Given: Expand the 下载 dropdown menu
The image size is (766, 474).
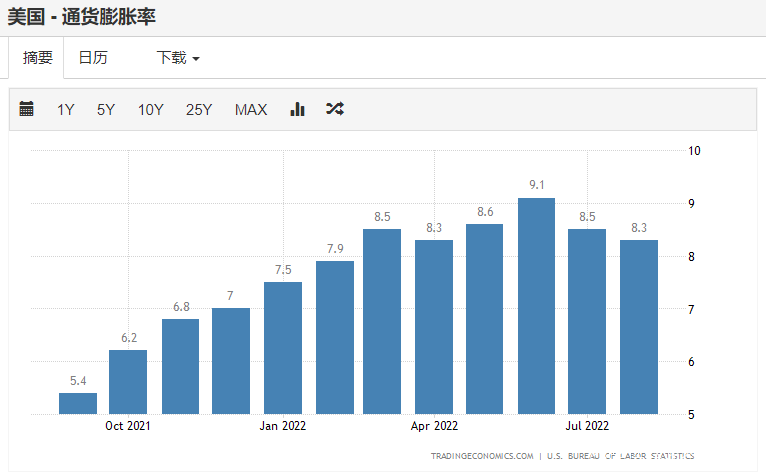Looking at the screenshot, I should point(178,58).
